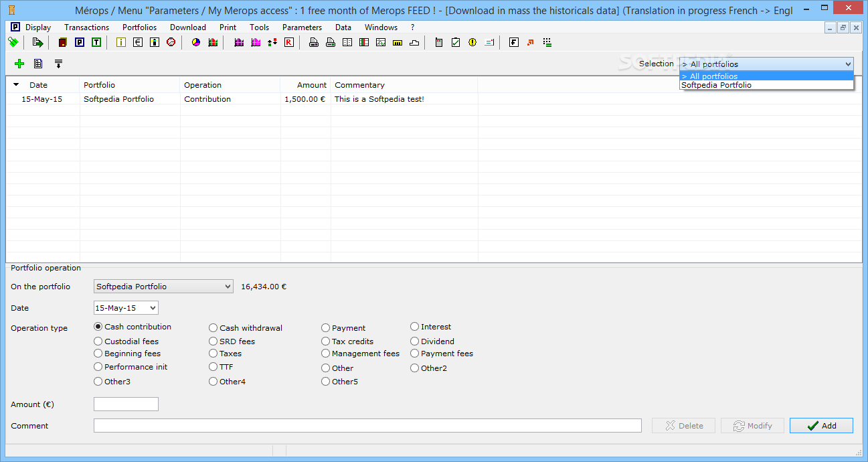Open the Tools menu
The image size is (868, 462).
[259, 27]
